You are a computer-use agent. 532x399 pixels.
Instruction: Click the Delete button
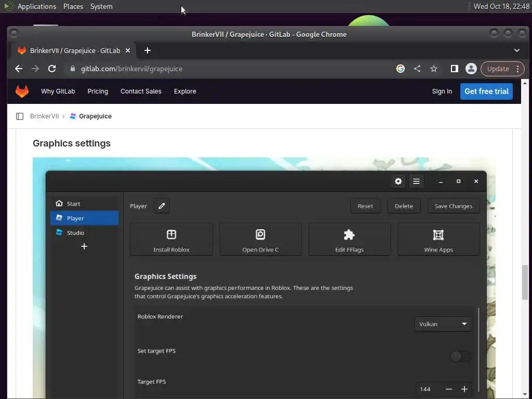[x=404, y=206]
